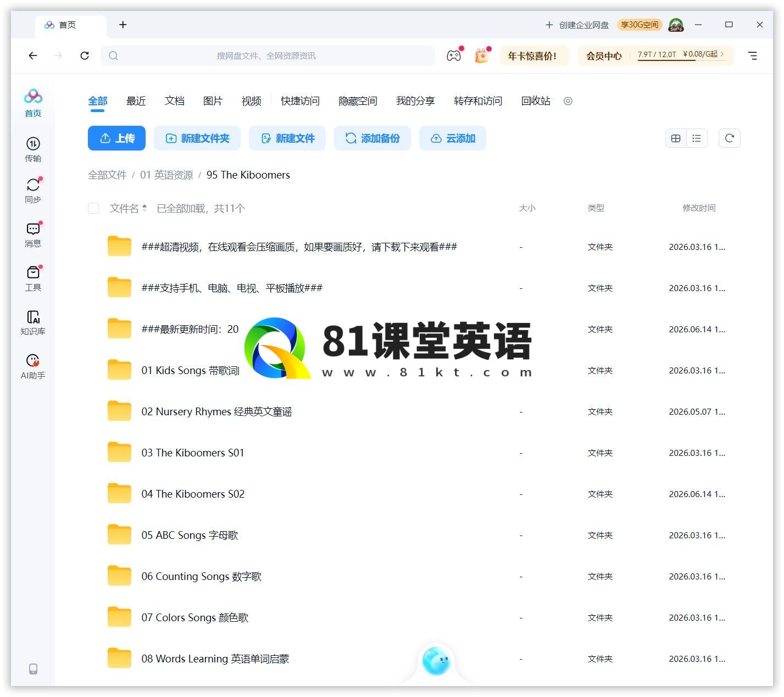The height and width of the screenshot is (697, 784).
Task: Switch to the 图片 tab
Action: (213, 101)
